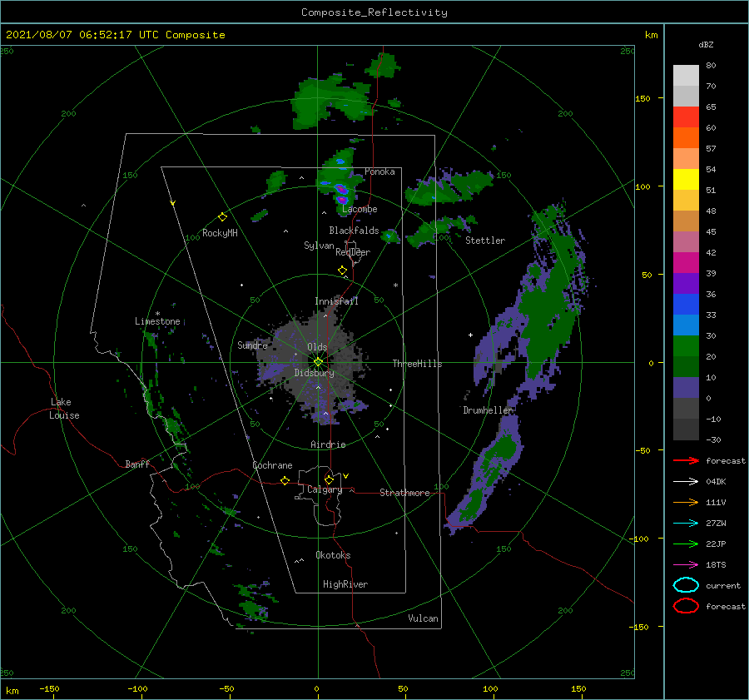Select the 54 dBZ yellow color swatch
The height and width of the screenshot is (700, 749).
(686, 180)
